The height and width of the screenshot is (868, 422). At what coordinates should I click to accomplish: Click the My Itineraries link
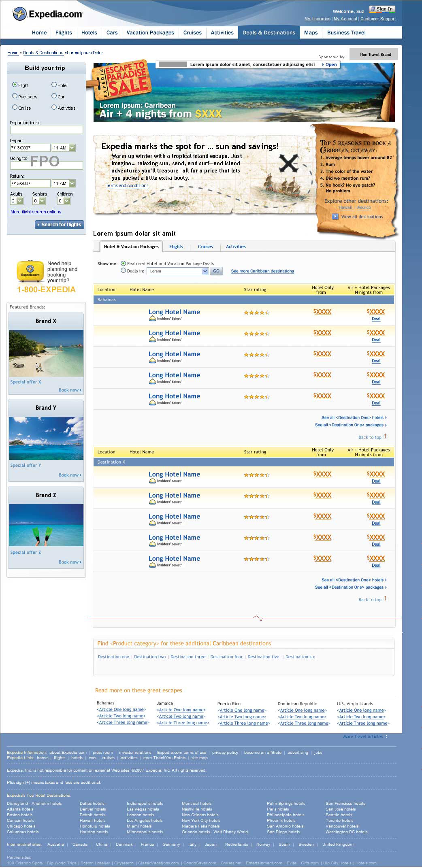point(318,19)
